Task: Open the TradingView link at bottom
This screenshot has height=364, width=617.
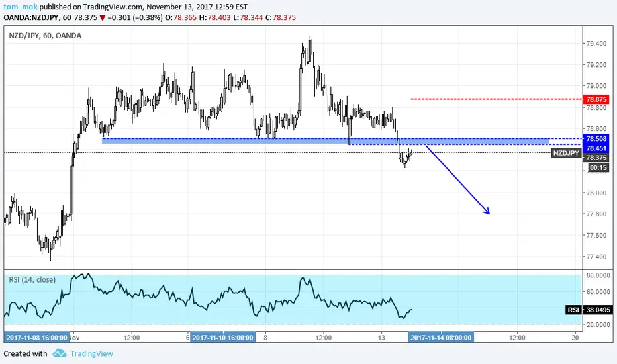Action: (91, 354)
